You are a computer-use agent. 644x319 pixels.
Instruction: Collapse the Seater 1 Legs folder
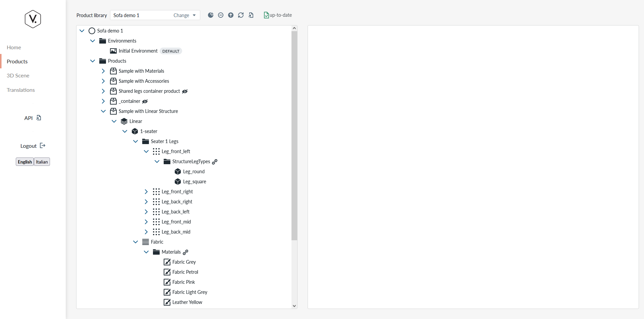coord(136,141)
